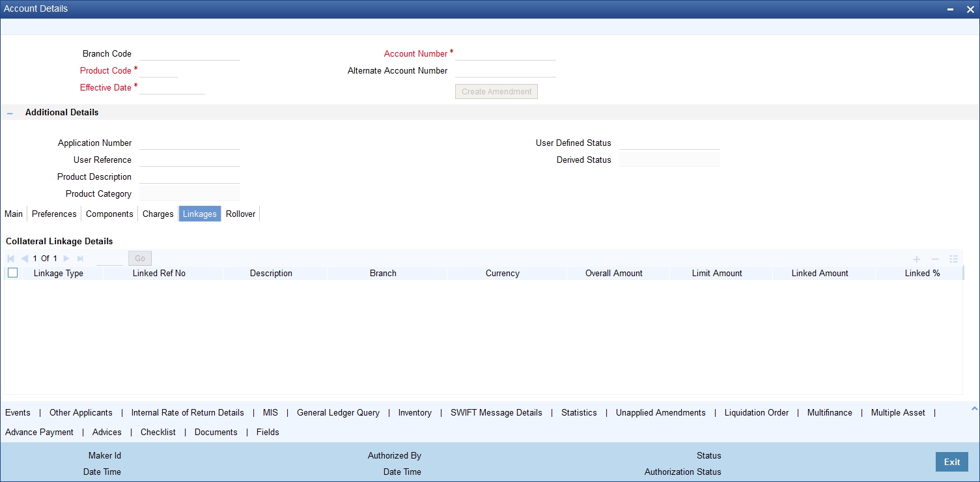Open Advance Payment link

pyautogui.click(x=39, y=432)
